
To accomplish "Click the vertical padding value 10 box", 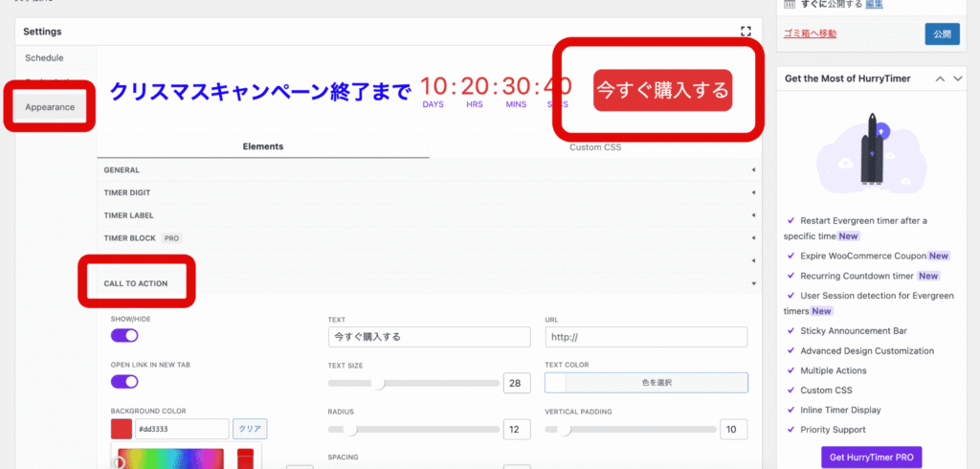I will pos(734,430).
